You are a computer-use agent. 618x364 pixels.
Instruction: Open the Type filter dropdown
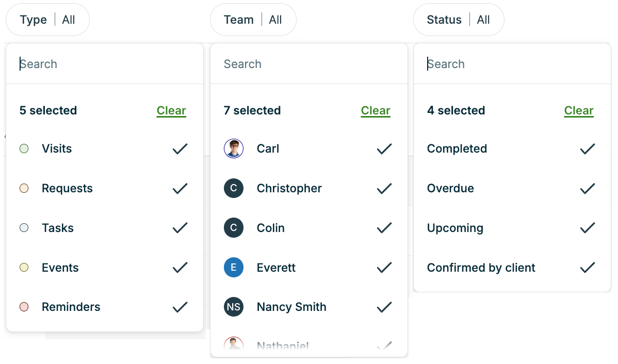pyautogui.click(x=47, y=20)
